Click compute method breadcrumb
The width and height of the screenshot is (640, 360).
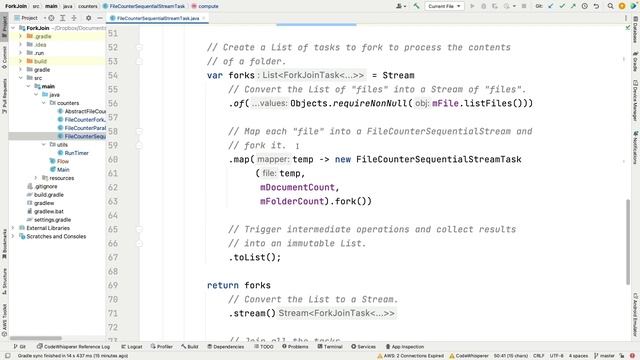(x=205, y=6)
